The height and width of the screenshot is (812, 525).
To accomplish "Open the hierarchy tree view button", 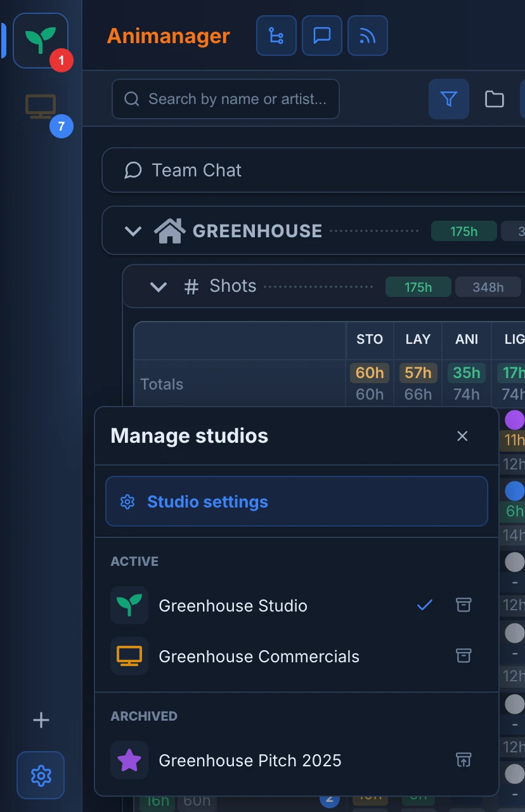I will point(276,36).
